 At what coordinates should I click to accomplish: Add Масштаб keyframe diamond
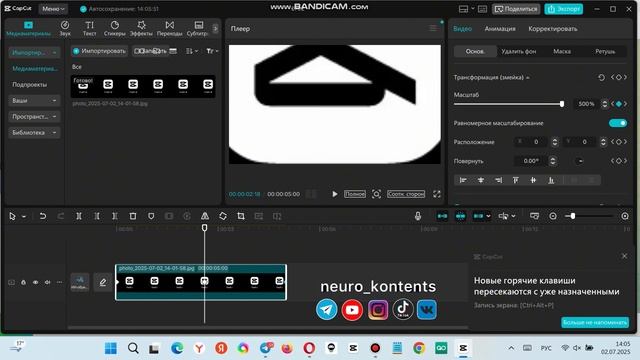point(619,104)
